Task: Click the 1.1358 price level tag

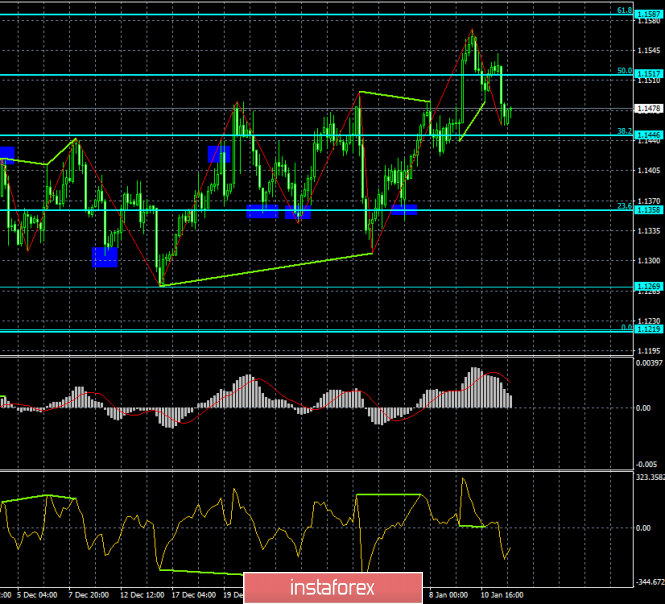Action: coord(649,211)
